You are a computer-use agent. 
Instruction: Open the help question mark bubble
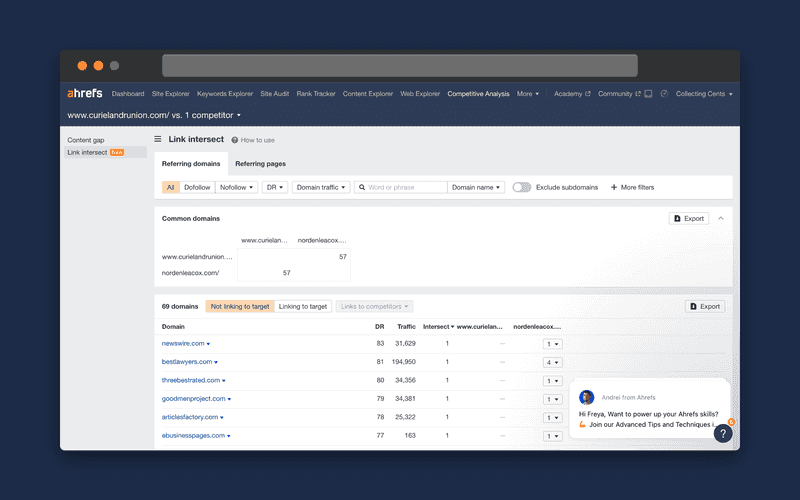click(723, 434)
